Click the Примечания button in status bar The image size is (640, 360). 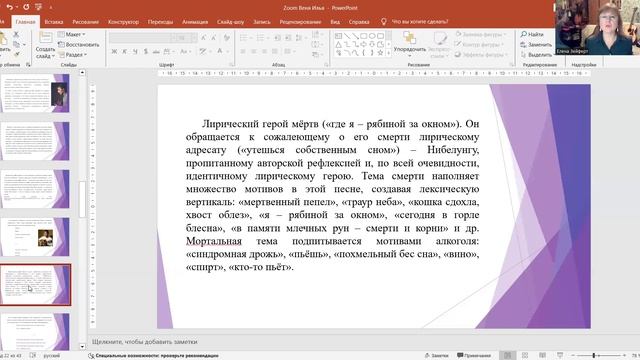(x=473, y=356)
